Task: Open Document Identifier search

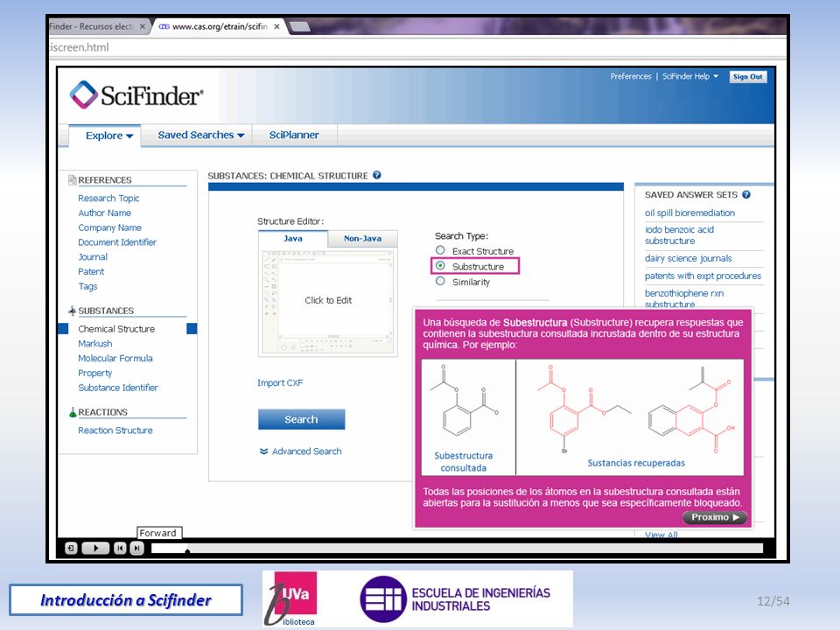Action: click(117, 242)
